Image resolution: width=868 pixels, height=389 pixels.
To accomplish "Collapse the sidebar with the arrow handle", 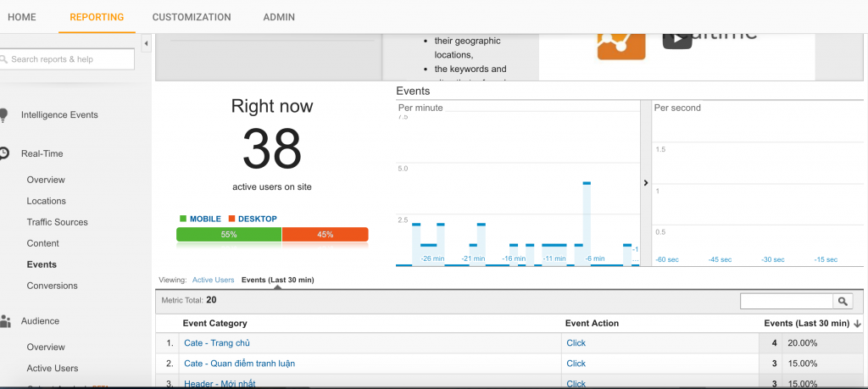I will pyautogui.click(x=146, y=43).
